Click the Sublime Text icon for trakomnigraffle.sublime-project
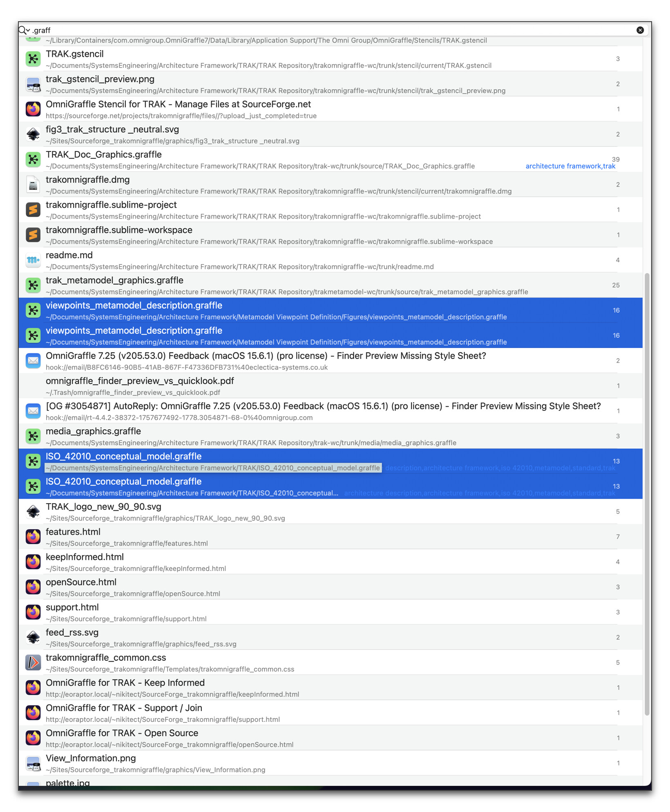This screenshot has width=670, height=812. [33, 210]
